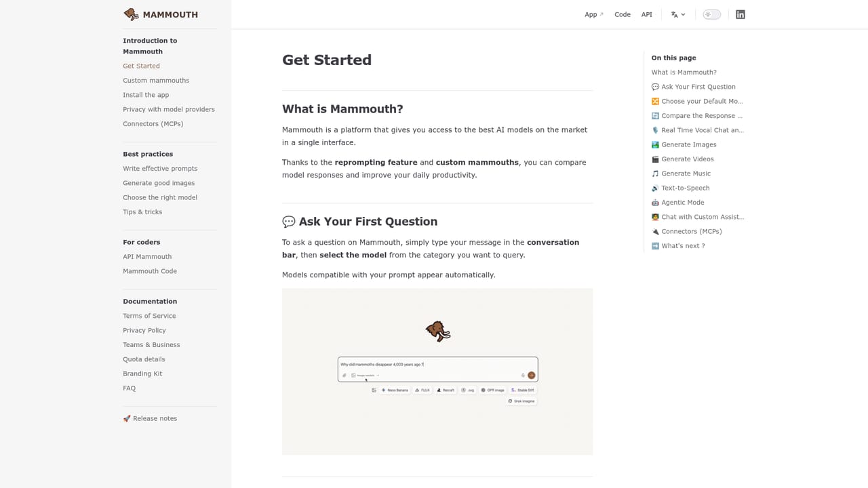Viewport: 868px width, 488px height.
Task: Open Privacy with model providers
Action: 169,109
